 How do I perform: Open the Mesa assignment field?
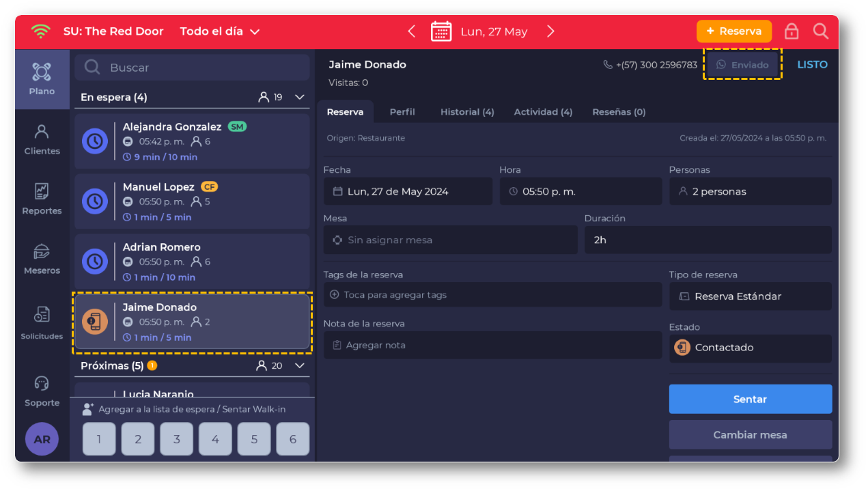click(x=450, y=240)
